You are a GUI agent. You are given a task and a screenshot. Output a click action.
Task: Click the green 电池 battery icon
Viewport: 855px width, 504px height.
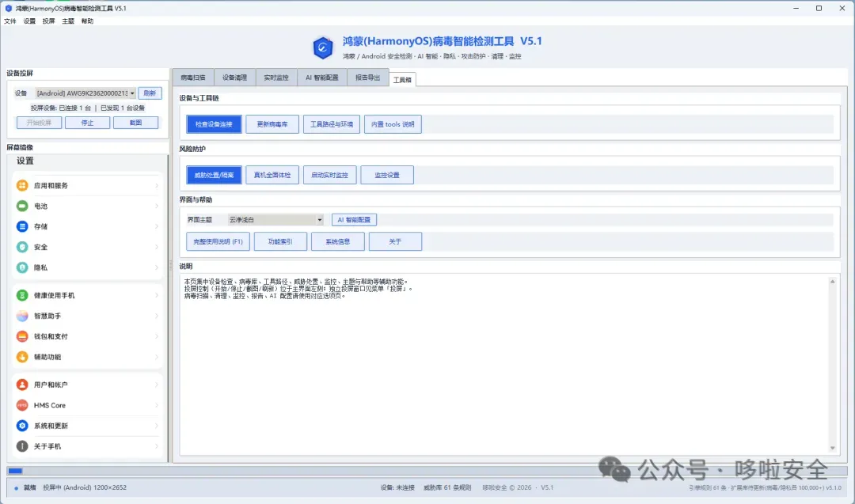click(x=22, y=206)
